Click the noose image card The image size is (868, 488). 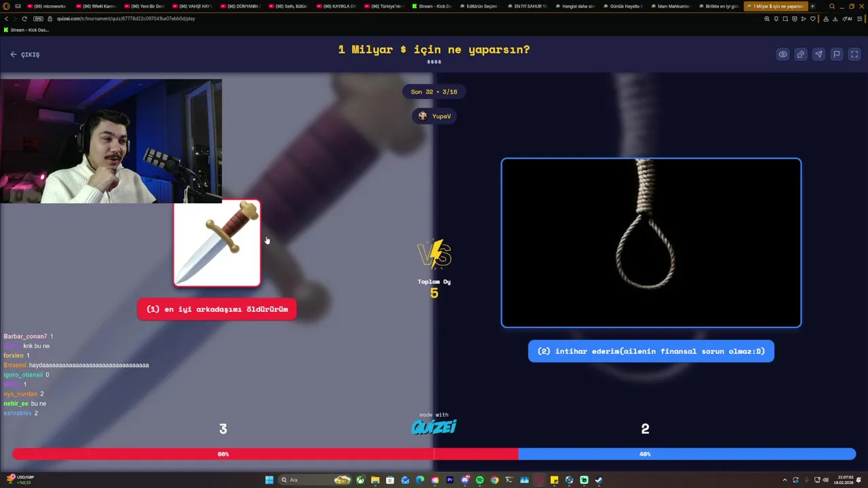(651, 243)
